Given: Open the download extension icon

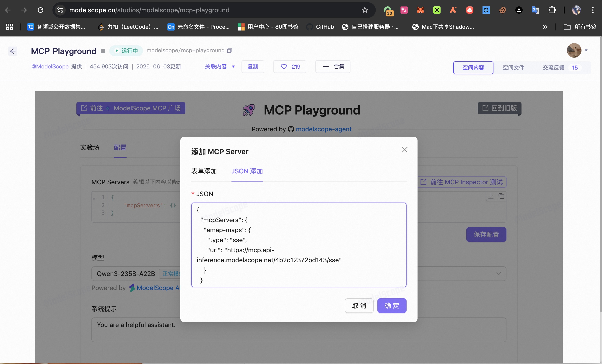Looking at the screenshot, I should tap(519, 10).
